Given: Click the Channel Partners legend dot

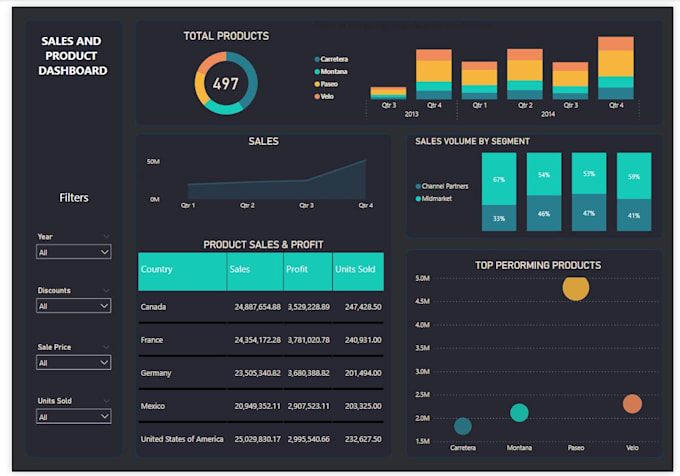Looking at the screenshot, I should (x=418, y=186).
